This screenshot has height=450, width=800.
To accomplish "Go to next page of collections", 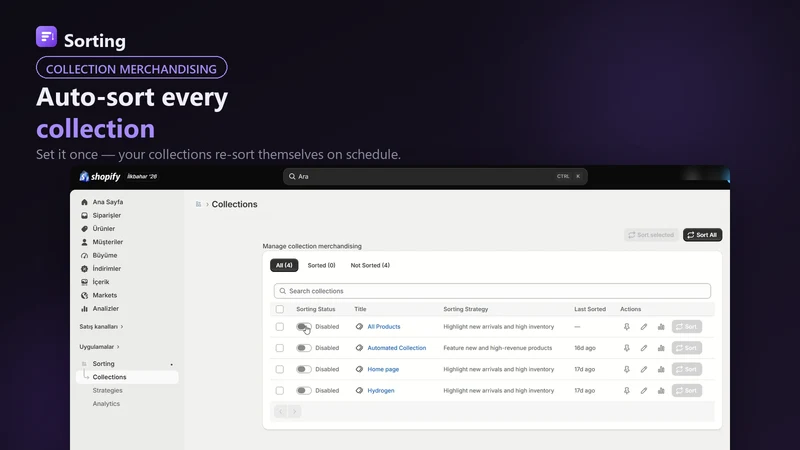I will (294, 412).
